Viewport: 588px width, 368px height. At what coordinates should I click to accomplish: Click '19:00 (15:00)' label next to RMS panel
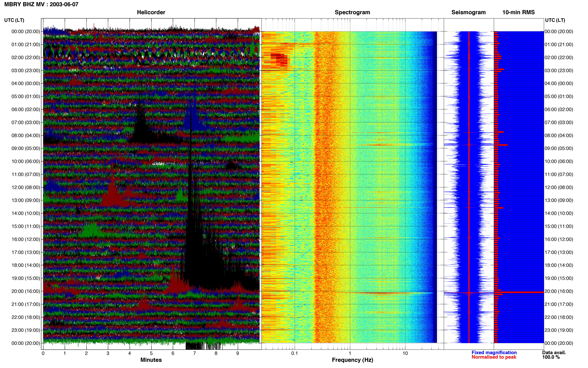click(559, 278)
